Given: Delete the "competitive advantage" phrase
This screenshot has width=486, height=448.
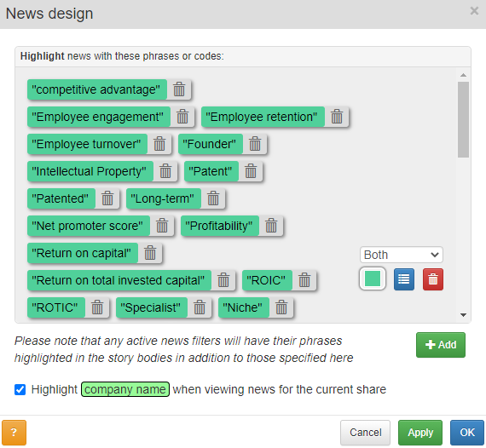Looking at the screenshot, I should (x=179, y=89).
